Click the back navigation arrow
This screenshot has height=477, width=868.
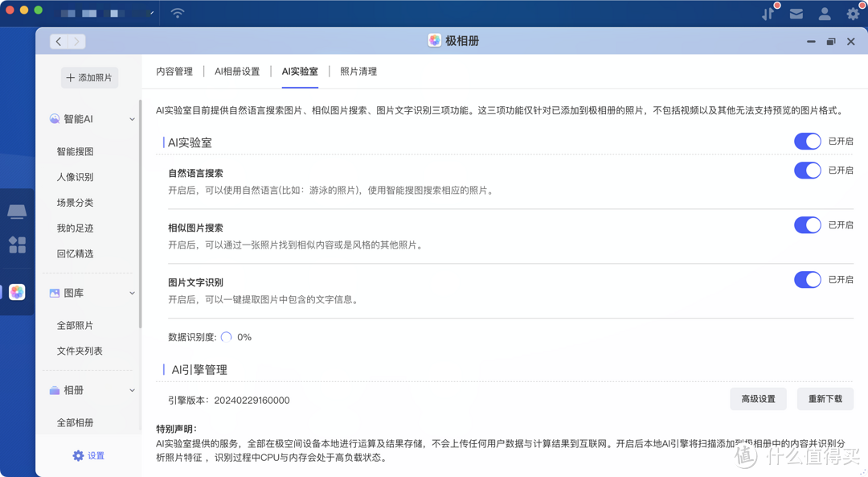point(59,42)
